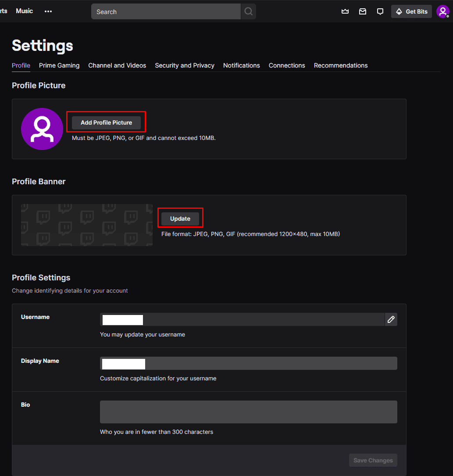Focus the Search input field

coord(166,11)
